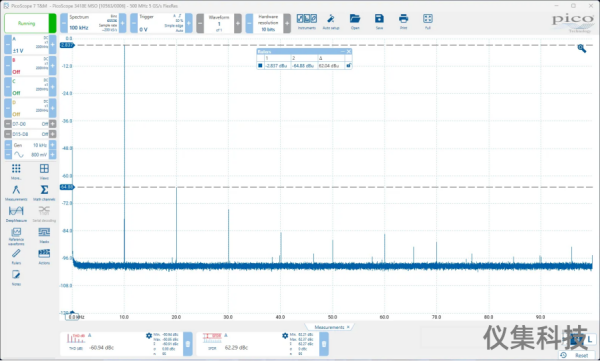This screenshot has height=361, width=600.
Task: Open the Views layout icon
Action: 44,172
